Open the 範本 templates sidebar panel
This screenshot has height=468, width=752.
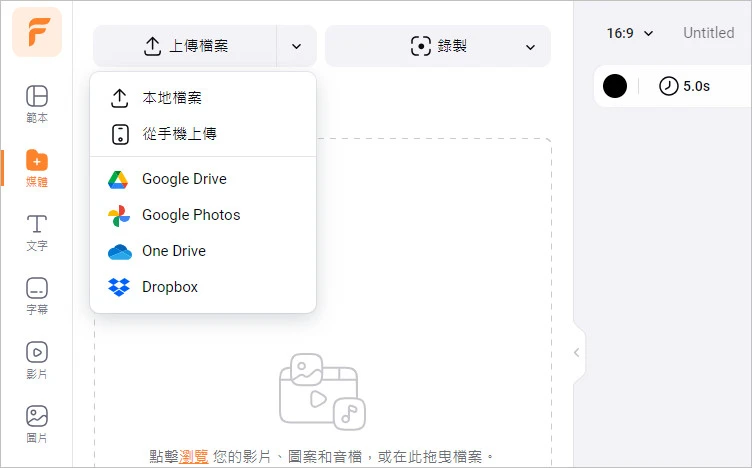37,104
